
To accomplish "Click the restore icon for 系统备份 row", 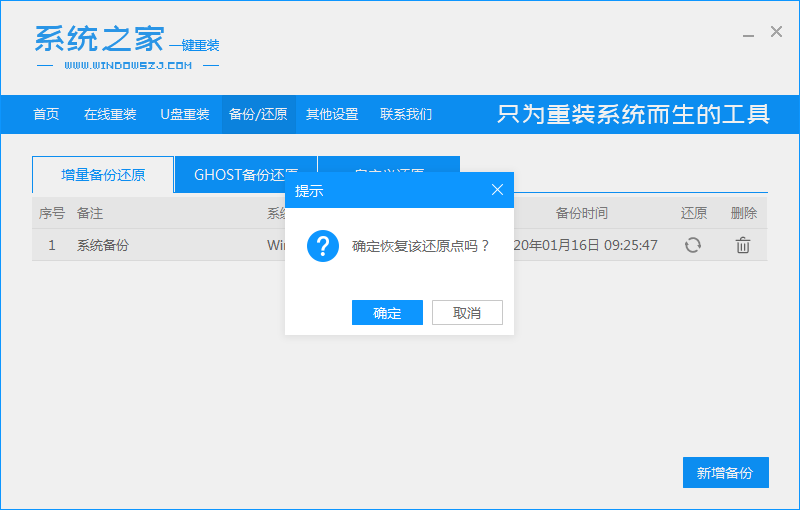I will pyautogui.click(x=693, y=245).
